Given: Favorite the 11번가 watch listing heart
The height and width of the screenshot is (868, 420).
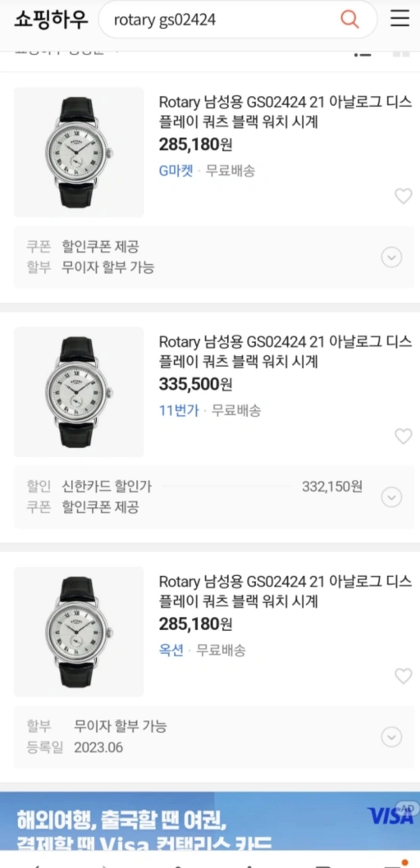Looking at the screenshot, I should 404,436.
